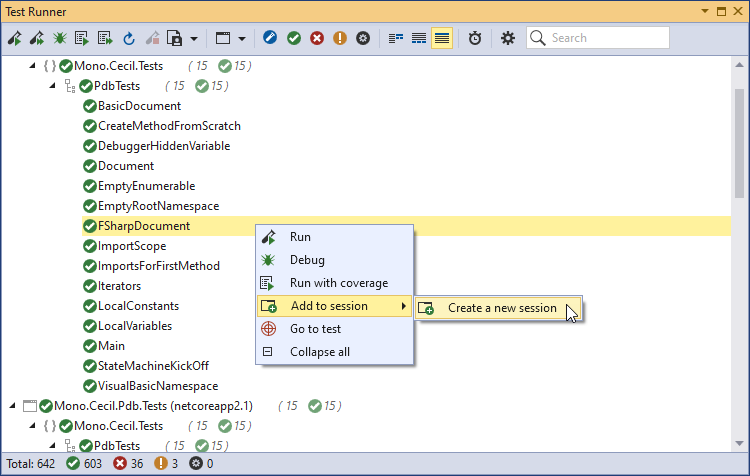This screenshot has height=476, width=750.
Task: Toggle the passed tests filter (green check)
Action: [x=294, y=38]
